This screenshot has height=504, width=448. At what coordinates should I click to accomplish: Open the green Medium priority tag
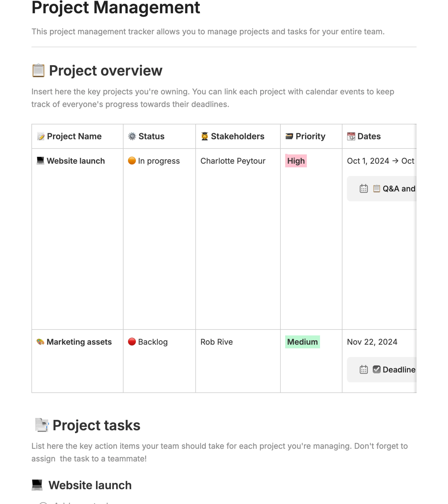click(302, 342)
